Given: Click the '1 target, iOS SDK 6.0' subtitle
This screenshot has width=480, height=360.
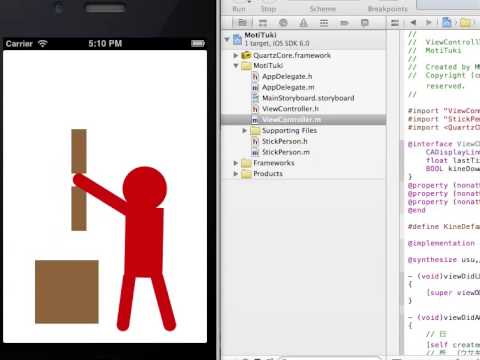Looking at the screenshot, I should (277, 43).
